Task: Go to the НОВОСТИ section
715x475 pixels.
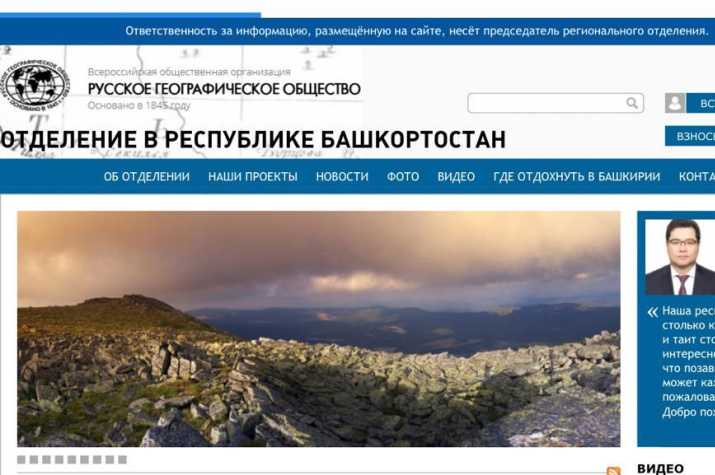Action: click(x=342, y=176)
